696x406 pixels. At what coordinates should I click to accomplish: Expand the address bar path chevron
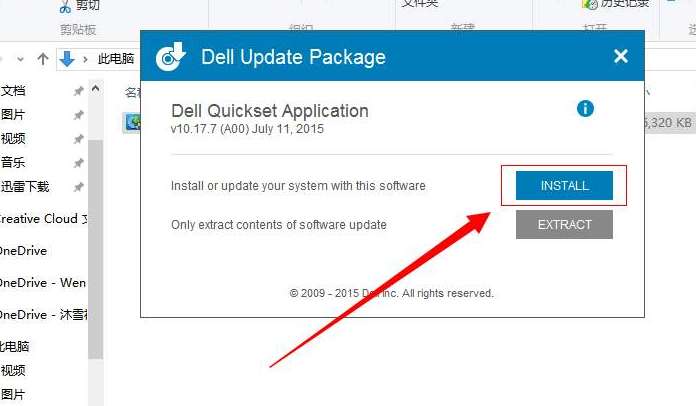pyautogui.click(x=85, y=59)
